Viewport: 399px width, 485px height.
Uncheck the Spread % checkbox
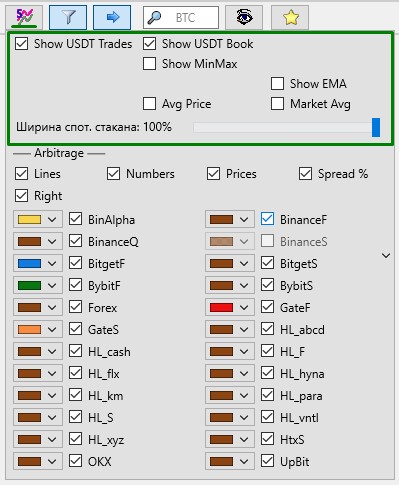[305, 174]
